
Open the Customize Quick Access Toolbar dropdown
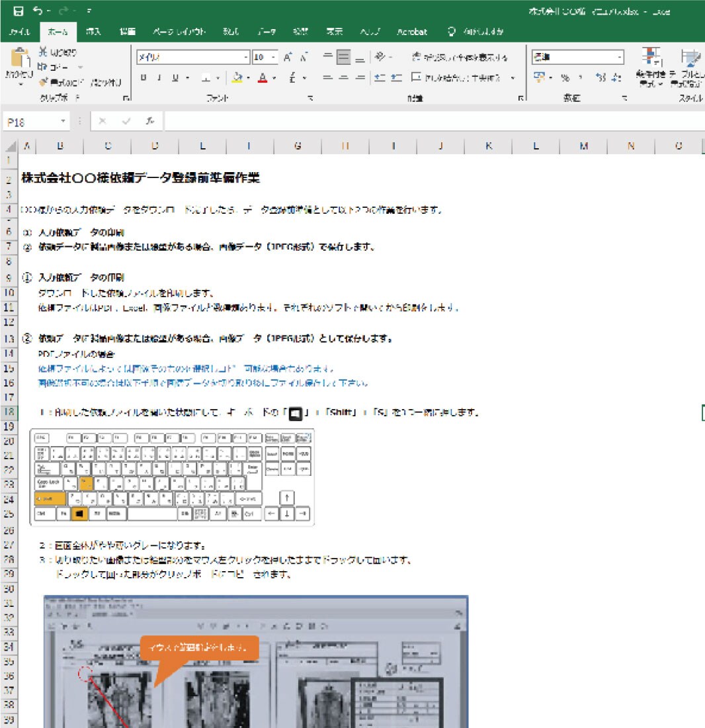(89, 11)
